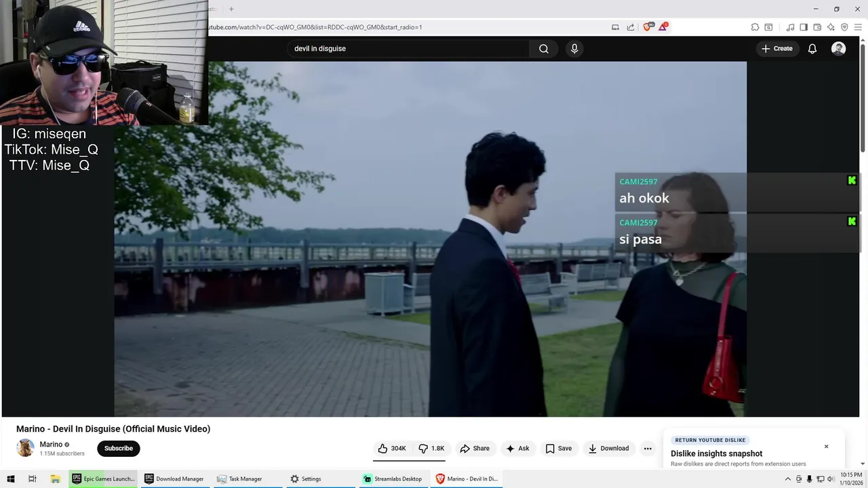The image size is (868, 488).
Task: Open YouTube account avatar menu
Action: tap(839, 49)
